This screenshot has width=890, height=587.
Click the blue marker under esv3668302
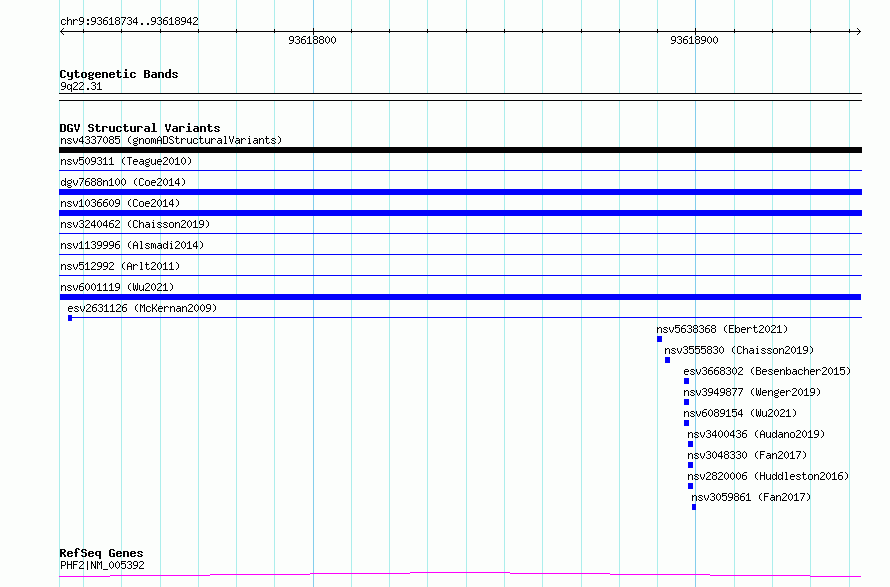pyautogui.click(x=686, y=381)
